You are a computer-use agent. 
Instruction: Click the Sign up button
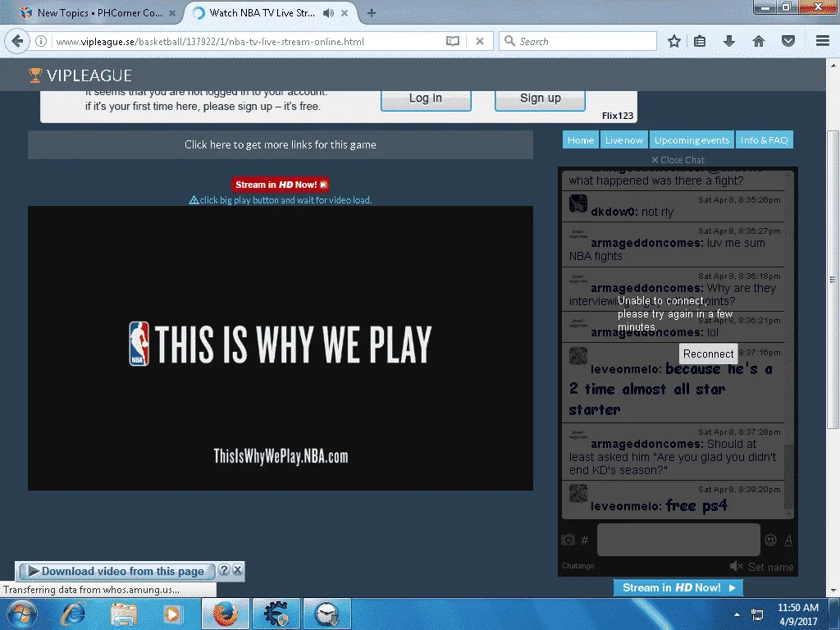pos(540,99)
